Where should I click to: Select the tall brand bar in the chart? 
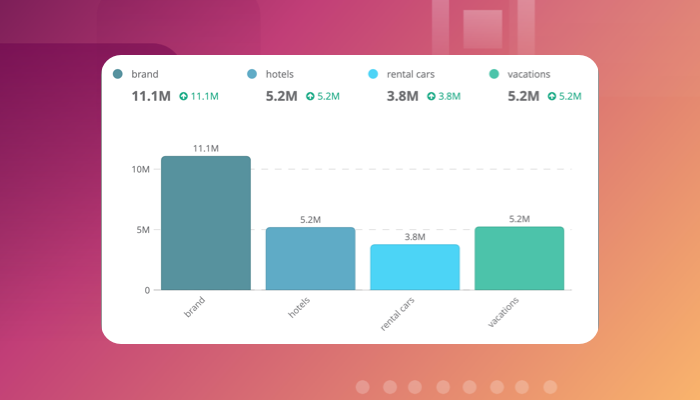(x=206, y=223)
